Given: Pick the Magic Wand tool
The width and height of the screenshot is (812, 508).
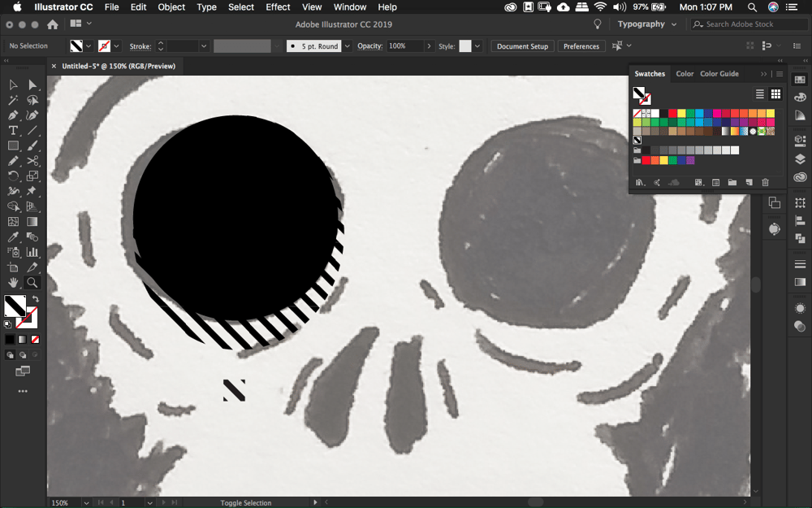Looking at the screenshot, I should [x=13, y=100].
